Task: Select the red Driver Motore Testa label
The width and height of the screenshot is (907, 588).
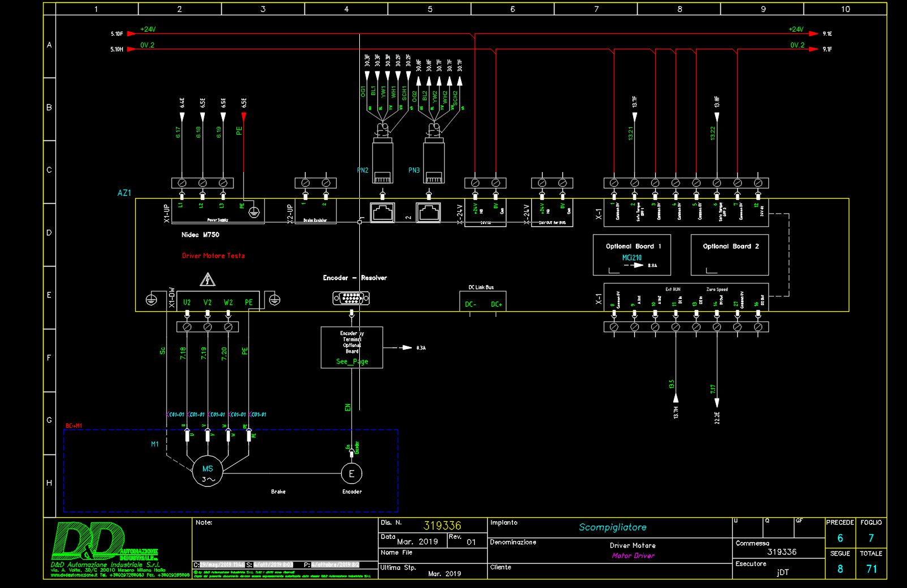Action: pyautogui.click(x=213, y=256)
